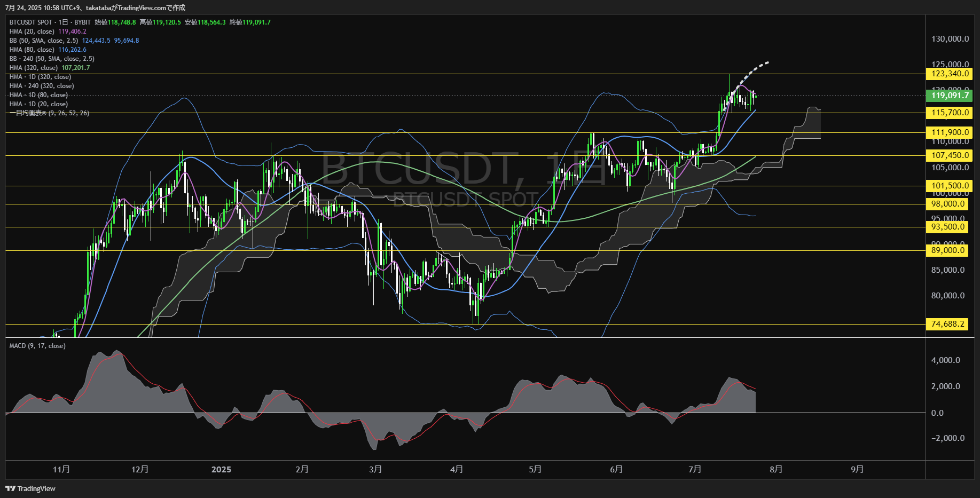
Task: Click 6月 on the time axis
Action: 616,470
